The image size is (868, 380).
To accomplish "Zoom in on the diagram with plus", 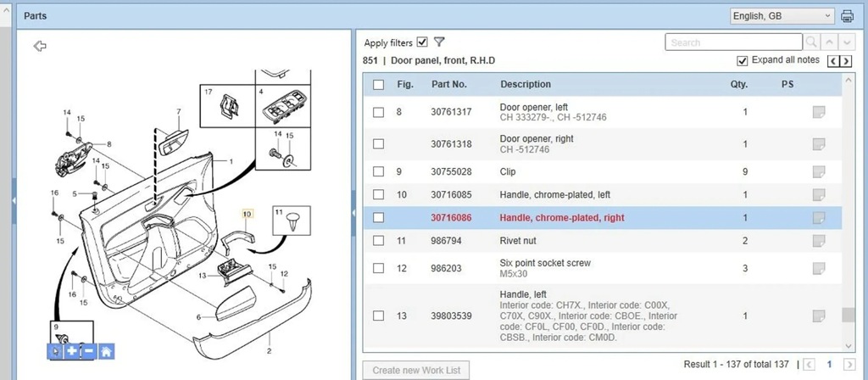I will coord(71,351).
